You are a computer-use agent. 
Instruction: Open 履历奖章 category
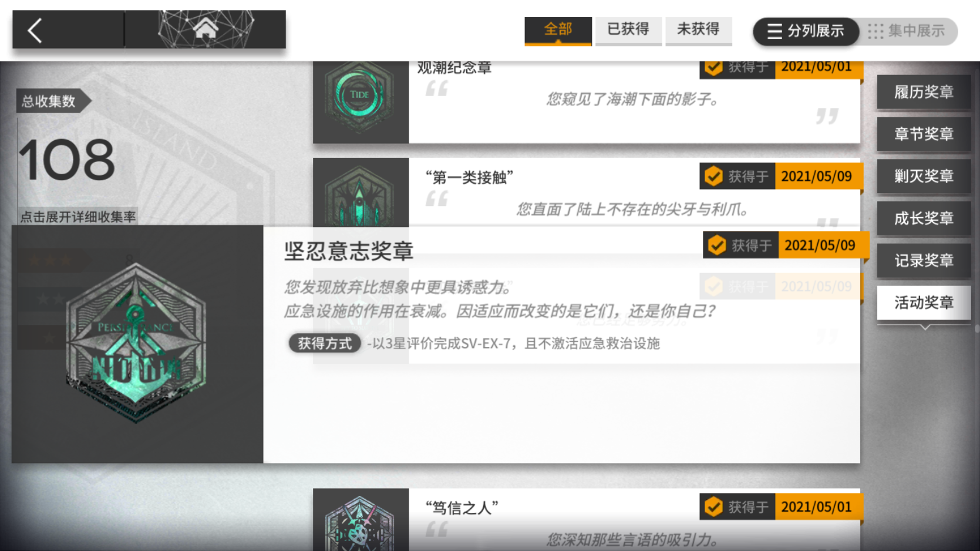tap(924, 92)
